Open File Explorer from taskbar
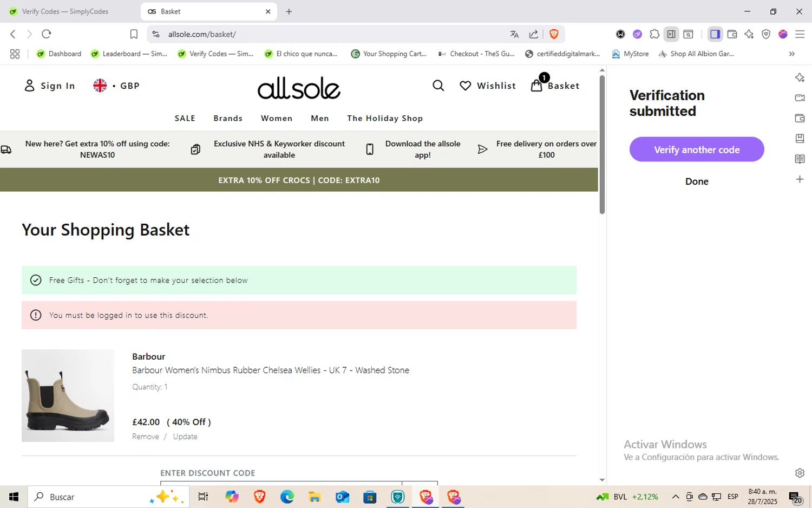The image size is (812, 508). pos(315,497)
